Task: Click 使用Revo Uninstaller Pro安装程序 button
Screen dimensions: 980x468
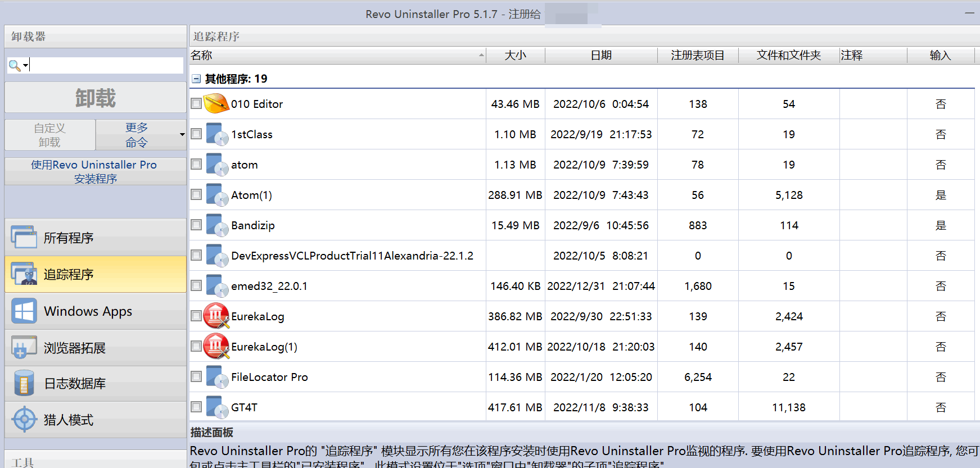Action: tap(96, 171)
